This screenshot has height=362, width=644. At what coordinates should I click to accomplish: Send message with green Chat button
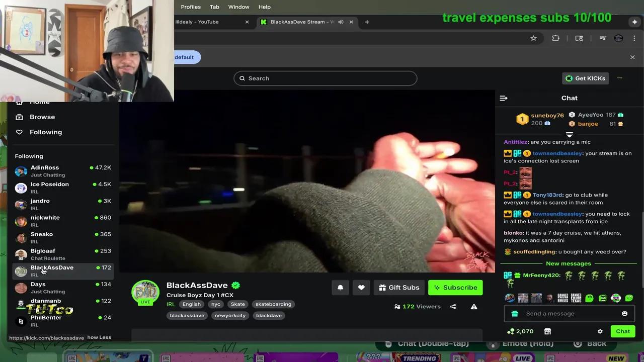tap(623, 331)
